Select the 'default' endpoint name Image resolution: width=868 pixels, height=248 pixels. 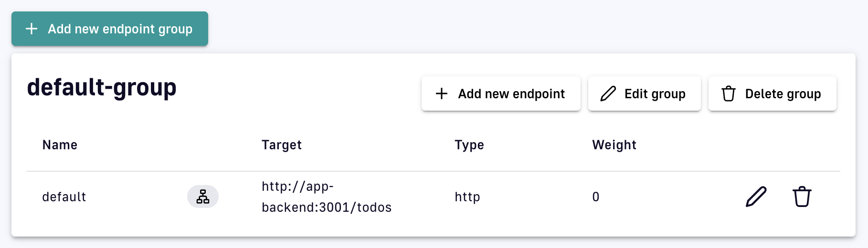pyautogui.click(x=64, y=197)
